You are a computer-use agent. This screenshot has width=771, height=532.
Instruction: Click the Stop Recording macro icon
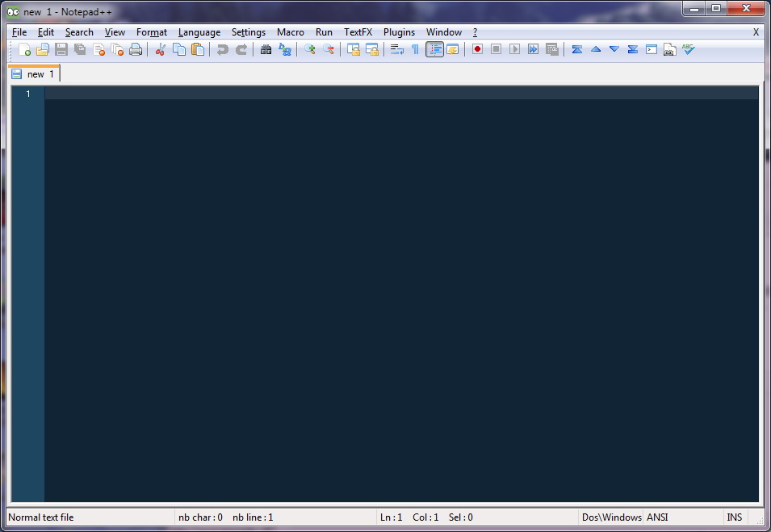click(497, 49)
